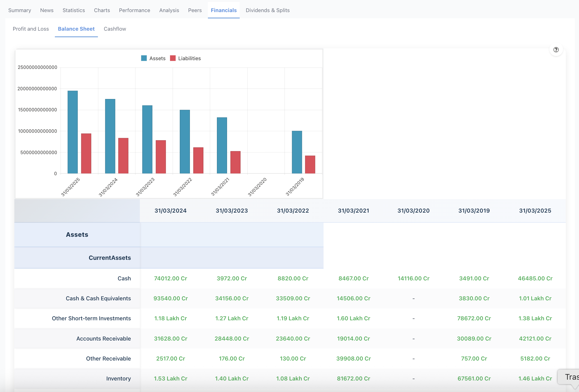Image resolution: width=579 pixels, height=392 pixels.
Task: Select the Cash row label
Action: pos(124,278)
